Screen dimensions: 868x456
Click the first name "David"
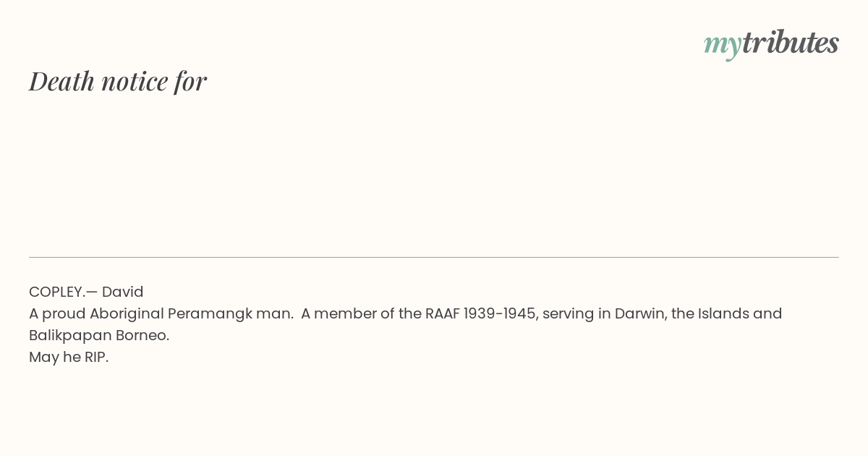[122, 292]
